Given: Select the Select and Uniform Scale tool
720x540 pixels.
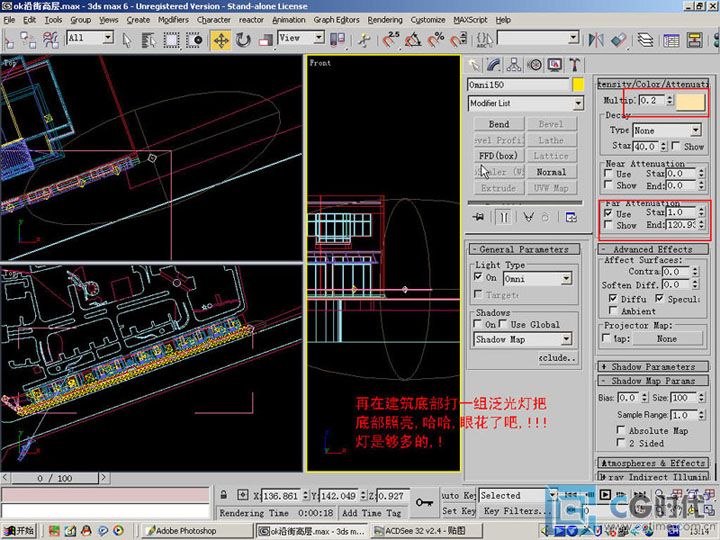Looking at the screenshot, I should [x=265, y=40].
